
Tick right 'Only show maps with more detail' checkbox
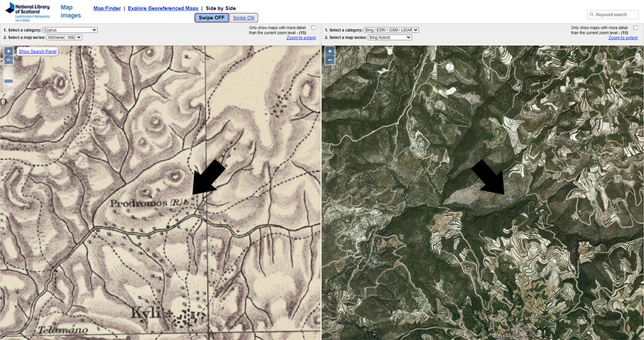(x=635, y=28)
